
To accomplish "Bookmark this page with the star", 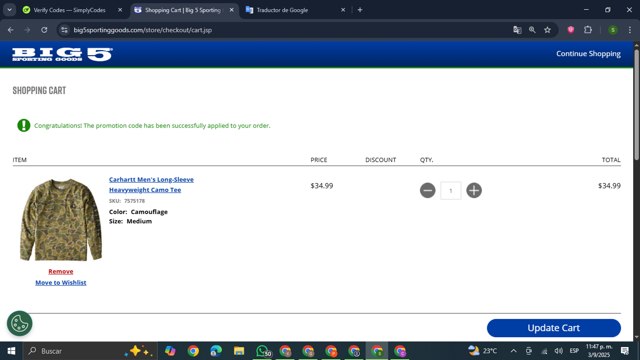I will 547,30.
